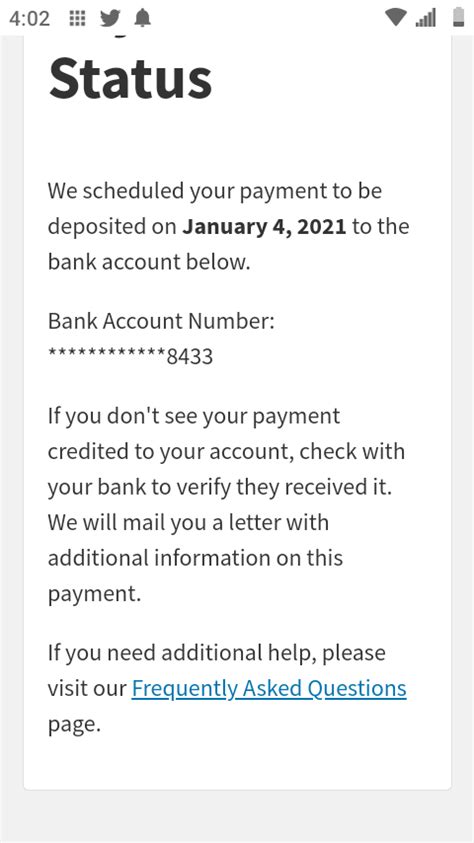Image resolution: width=474 pixels, height=843 pixels.
Task: Open the Frequently Asked Questions link
Action: (x=269, y=688)
